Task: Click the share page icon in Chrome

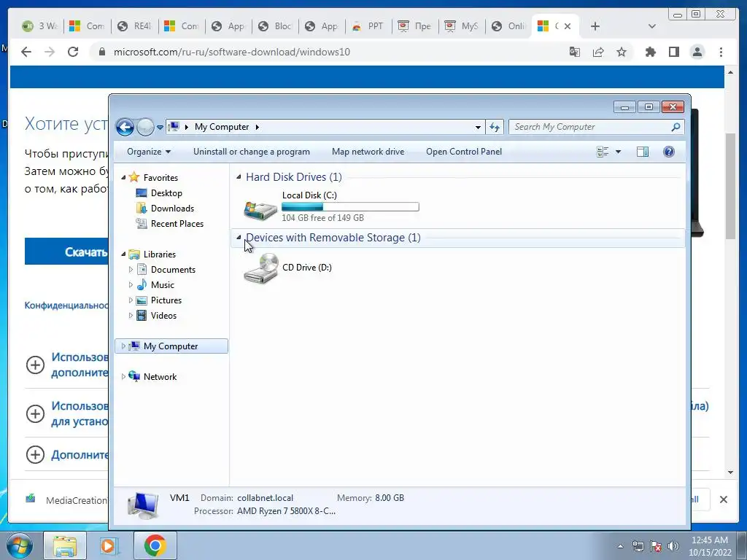Action: point(598,52)
